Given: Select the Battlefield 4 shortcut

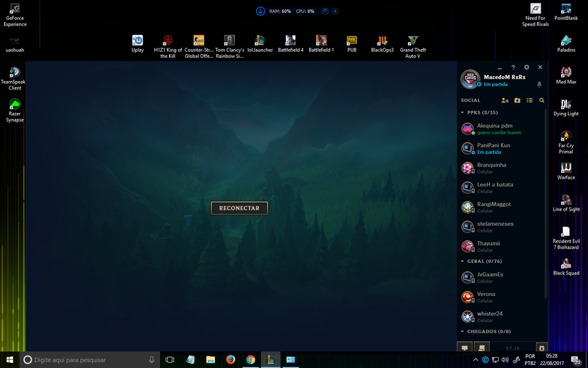Looking at the screenshot, I should coord(290,44).
